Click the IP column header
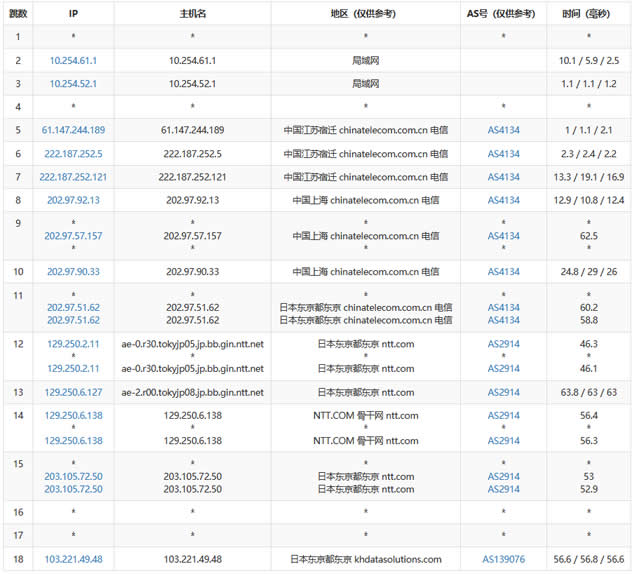 click(73, 13)
